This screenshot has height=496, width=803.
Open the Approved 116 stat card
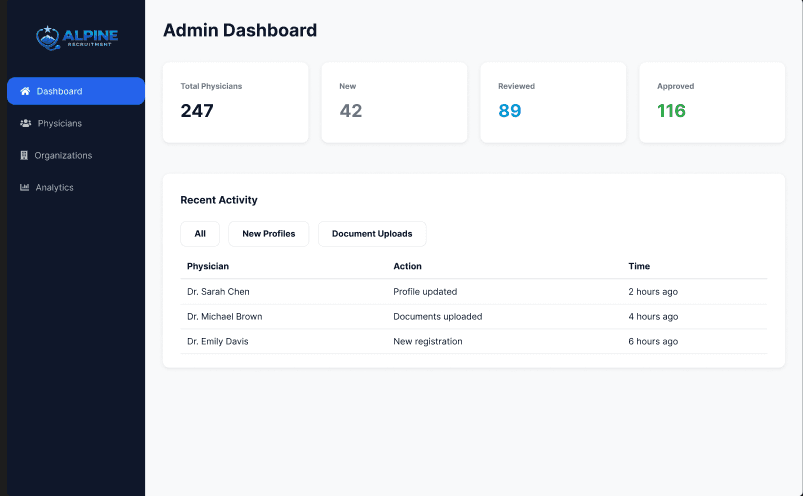click(712, 102)
